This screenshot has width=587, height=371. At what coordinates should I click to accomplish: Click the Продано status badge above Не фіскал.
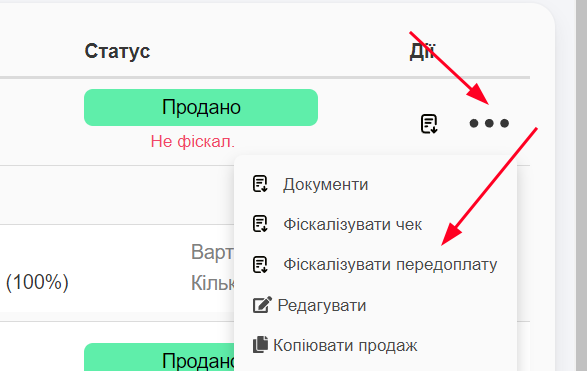tap(201, 107)
